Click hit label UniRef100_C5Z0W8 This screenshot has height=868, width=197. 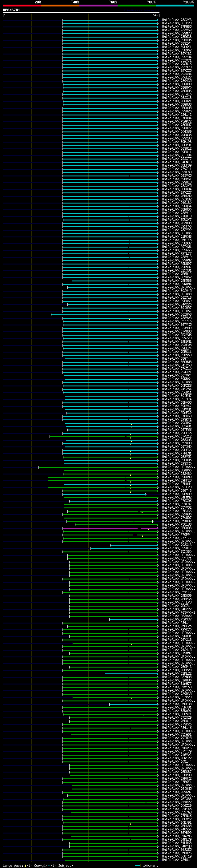(177, 443)
